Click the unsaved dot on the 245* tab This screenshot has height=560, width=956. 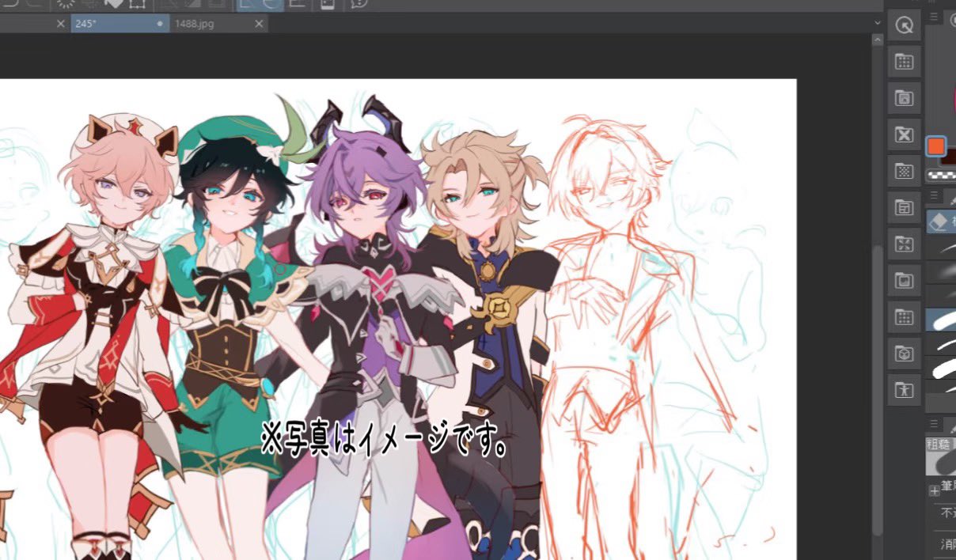click(x=160, y=24)
